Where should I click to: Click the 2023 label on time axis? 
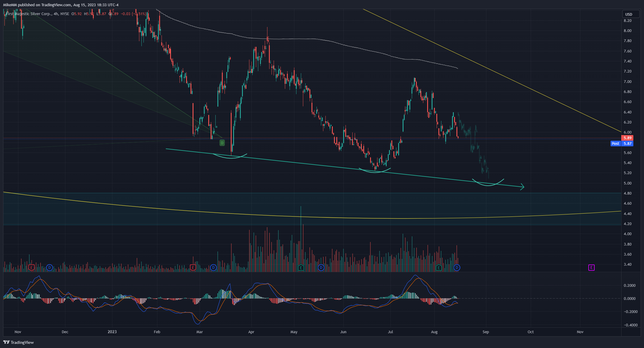pos(112,332)
